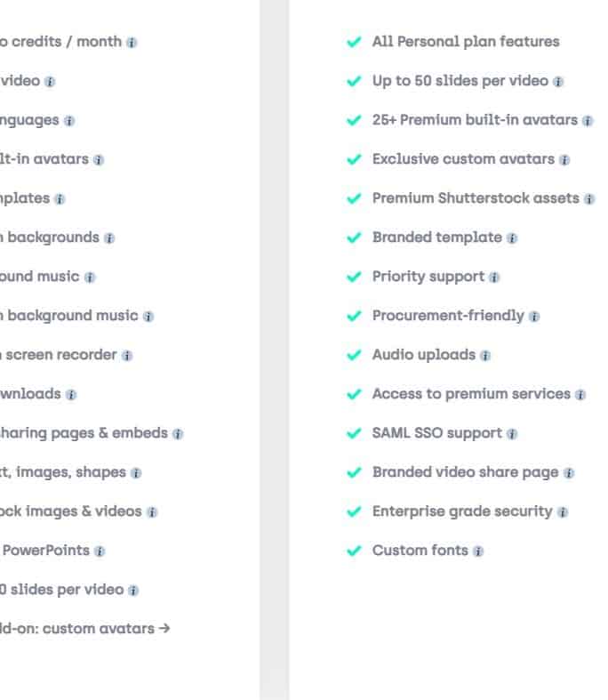Show SAML SSO support info icon
Screen dimensions: 608x700
512,434
